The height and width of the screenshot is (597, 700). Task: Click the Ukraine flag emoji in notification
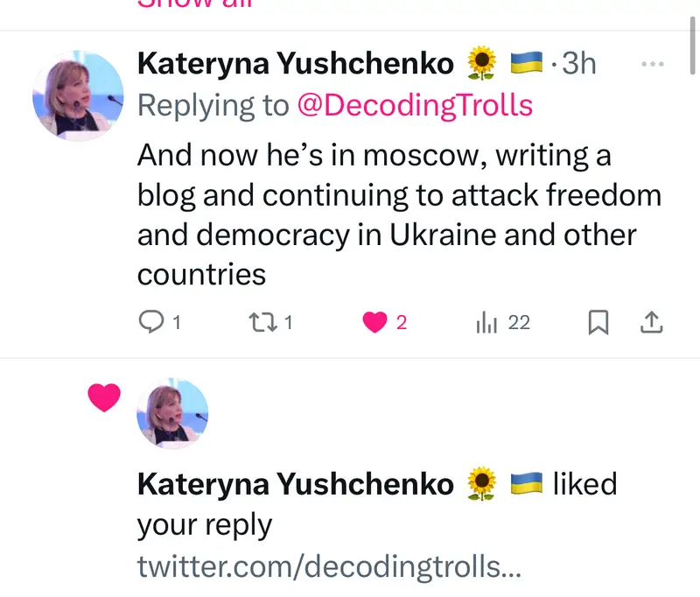[526, 483]
